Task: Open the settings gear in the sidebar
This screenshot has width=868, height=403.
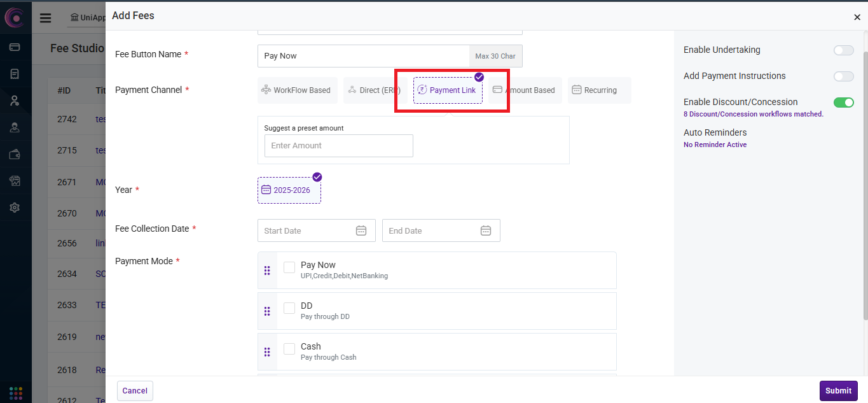Action: [x=15, y=208]
